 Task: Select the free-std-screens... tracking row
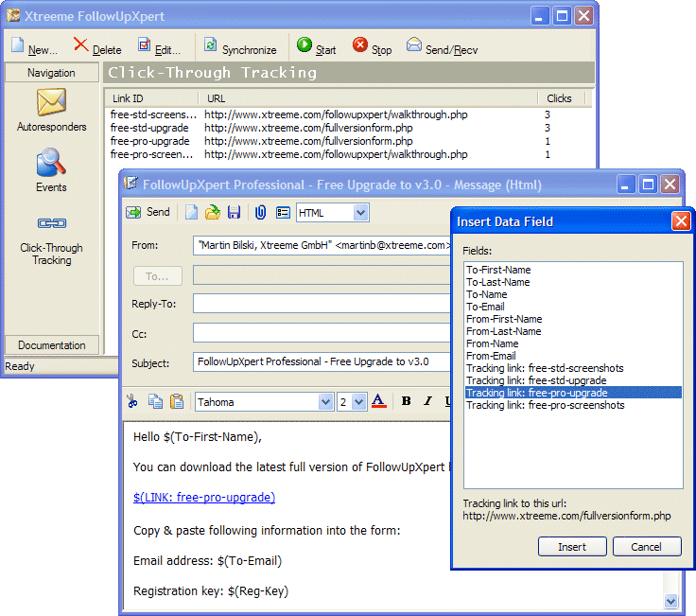point(348,114)
